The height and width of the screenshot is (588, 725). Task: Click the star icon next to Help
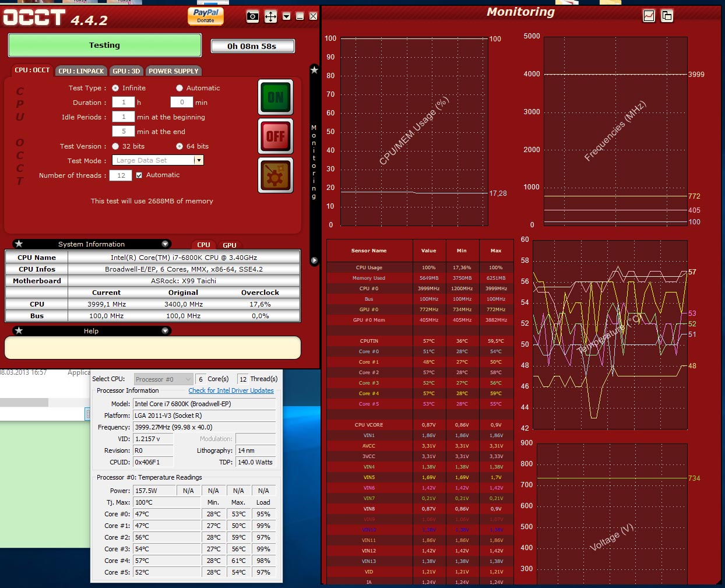tap(19, 331)
